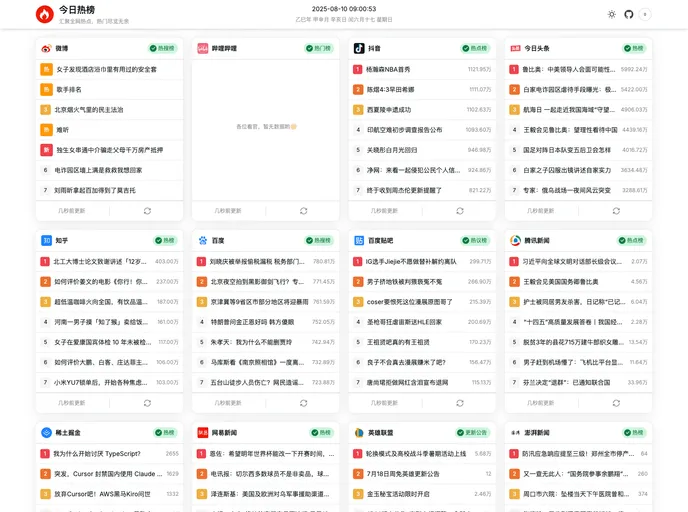Click the 更新公告 badge on 英雄联盟 card

click(x=472, y=433)
